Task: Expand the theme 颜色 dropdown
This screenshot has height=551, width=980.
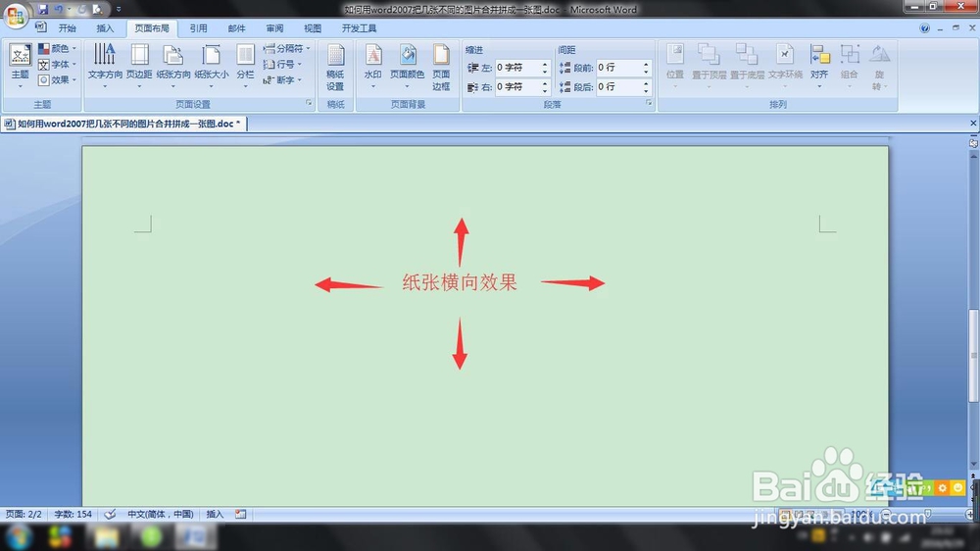Action: tap(57, 48)
